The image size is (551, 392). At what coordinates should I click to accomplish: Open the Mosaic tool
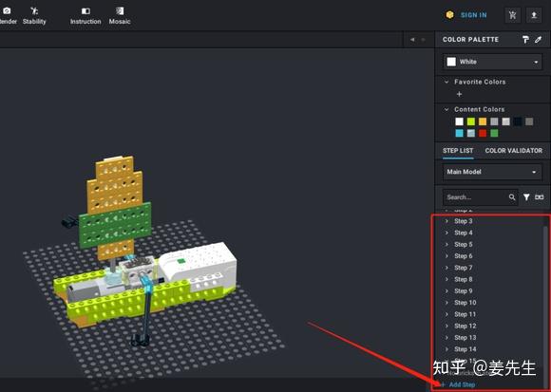(120, 16)
